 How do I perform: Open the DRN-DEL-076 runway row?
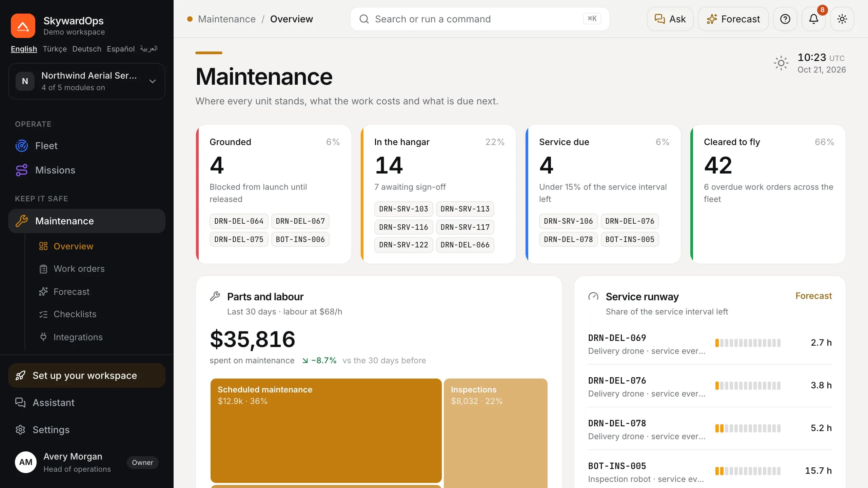710,386
